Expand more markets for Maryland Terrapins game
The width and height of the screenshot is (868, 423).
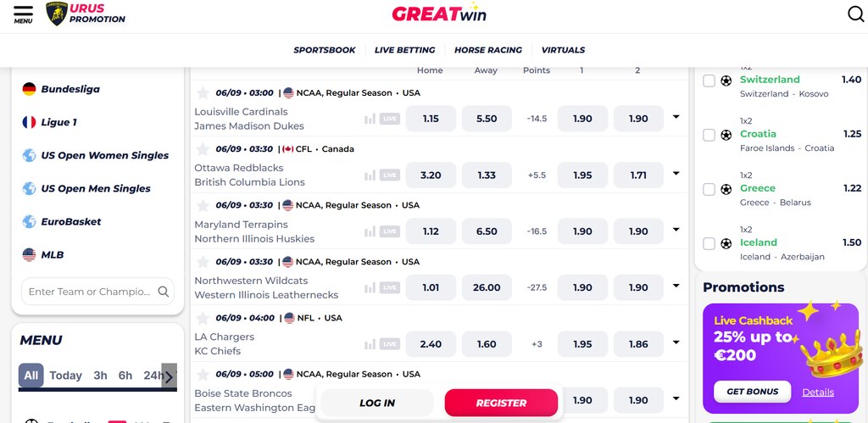point(676,230)
